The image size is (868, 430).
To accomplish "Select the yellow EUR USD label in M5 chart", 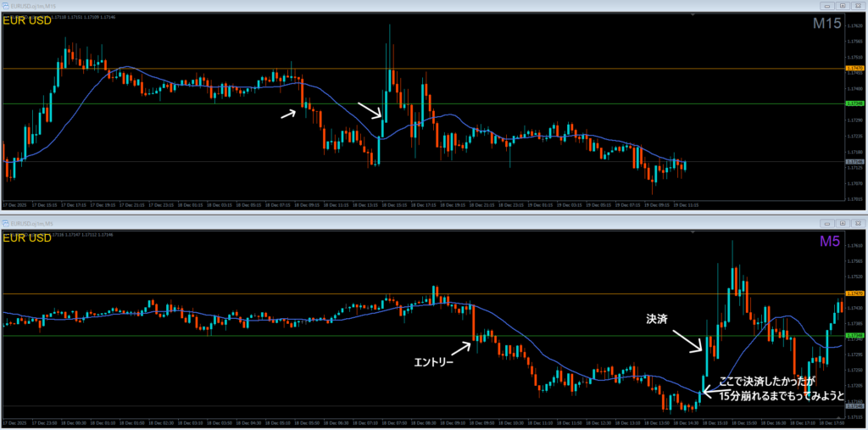I will coord(28,238).
